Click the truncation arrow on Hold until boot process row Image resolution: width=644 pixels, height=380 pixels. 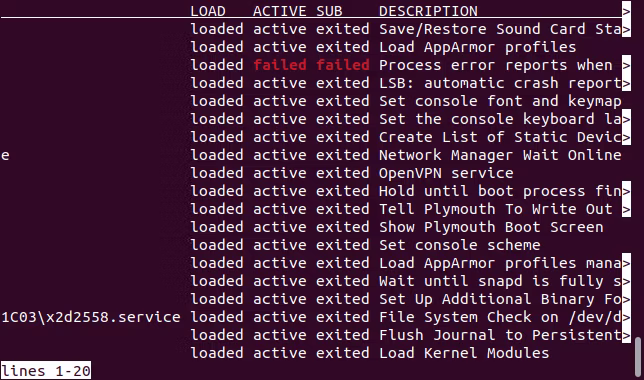pyautogui.click(x=626, y=191)
